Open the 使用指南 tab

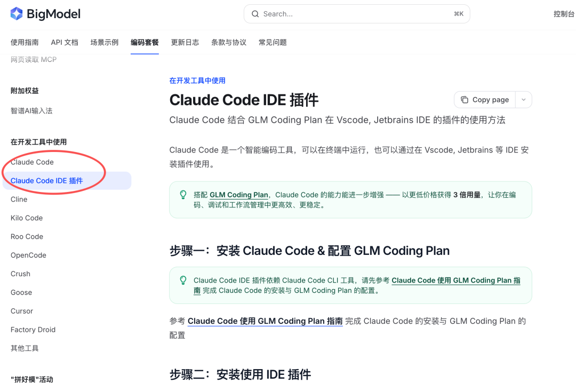(25, 42)
